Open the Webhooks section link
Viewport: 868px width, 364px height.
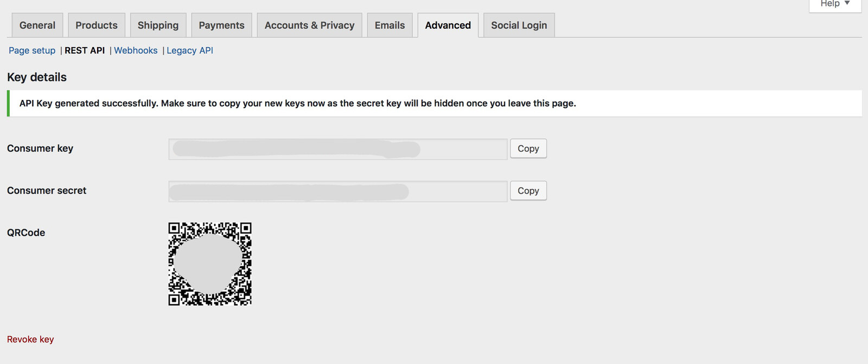(x=136, y=50)
